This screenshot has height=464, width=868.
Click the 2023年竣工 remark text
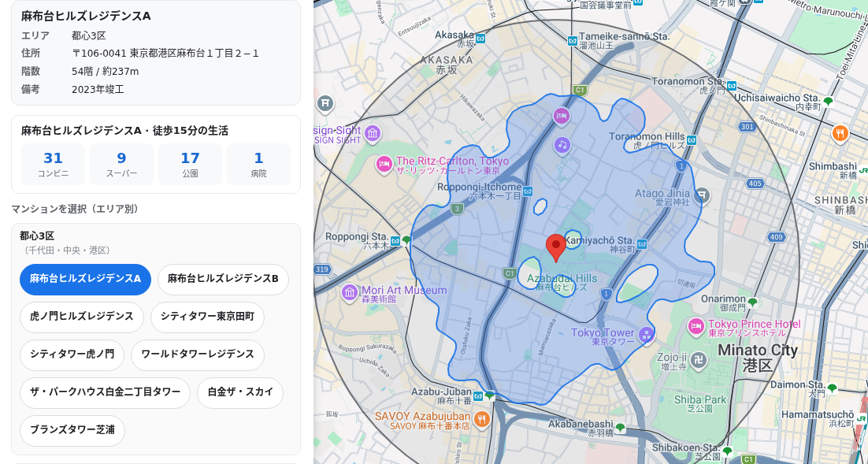(x=98, y=89)
